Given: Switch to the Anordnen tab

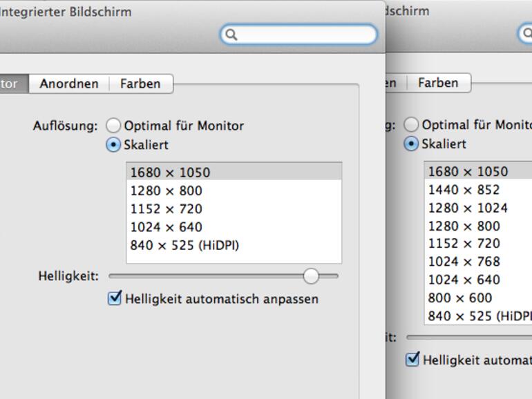Looking at the screenshot, I should click(69, 84).
